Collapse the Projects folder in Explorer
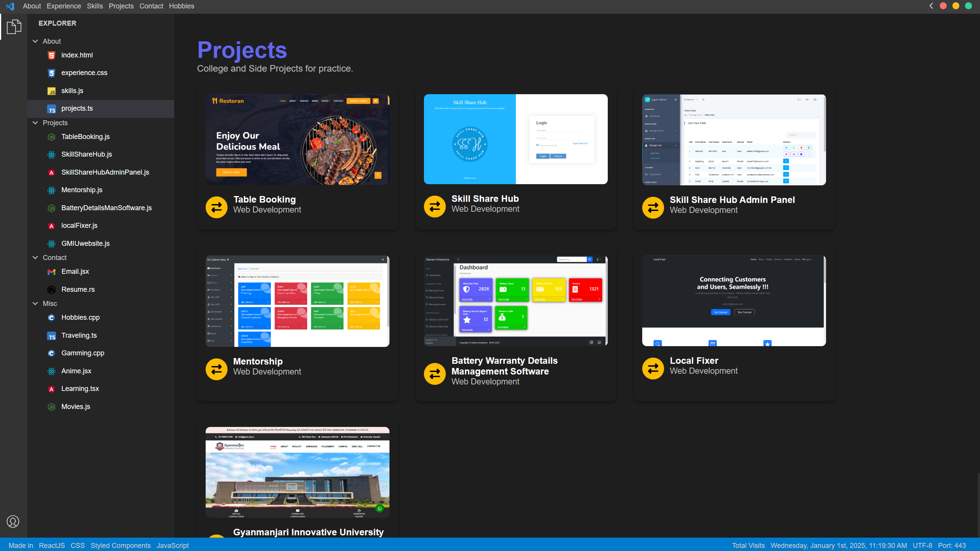The width and height of the screenshot is (980, 551). (35, 123)
